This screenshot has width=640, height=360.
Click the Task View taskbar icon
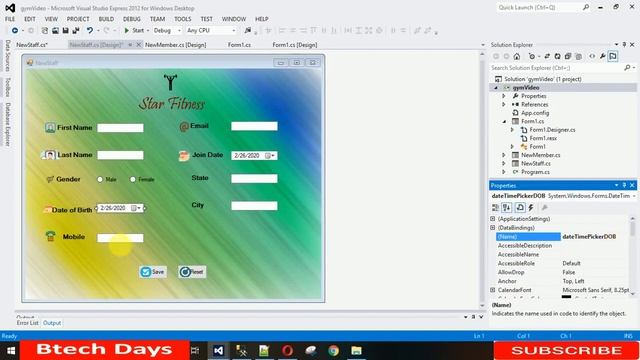click(195, 351)
